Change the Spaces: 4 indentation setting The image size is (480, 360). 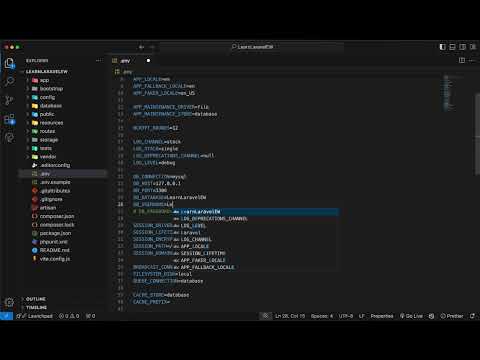coord(322,316)
